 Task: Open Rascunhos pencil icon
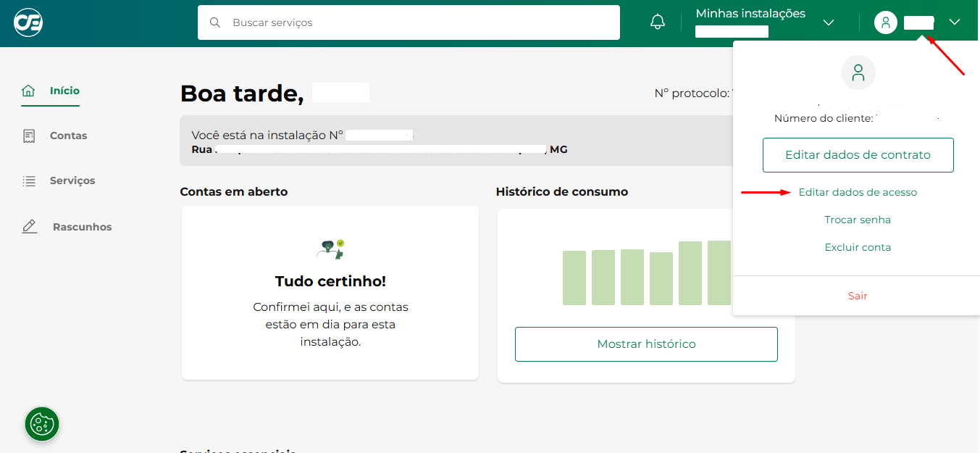pyautogui.click(x=29, y=227)
